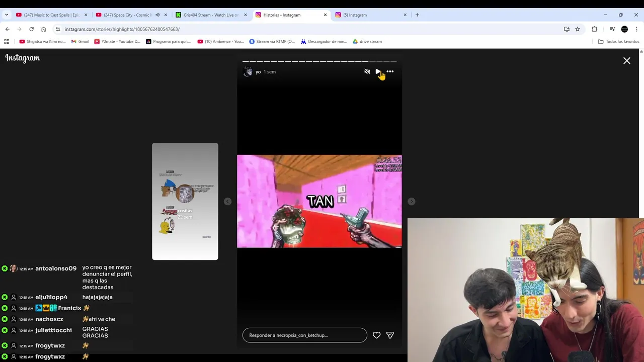The image size is (644, 362).
Task: Share the story via paper plane icon
Action: point(390,335)
